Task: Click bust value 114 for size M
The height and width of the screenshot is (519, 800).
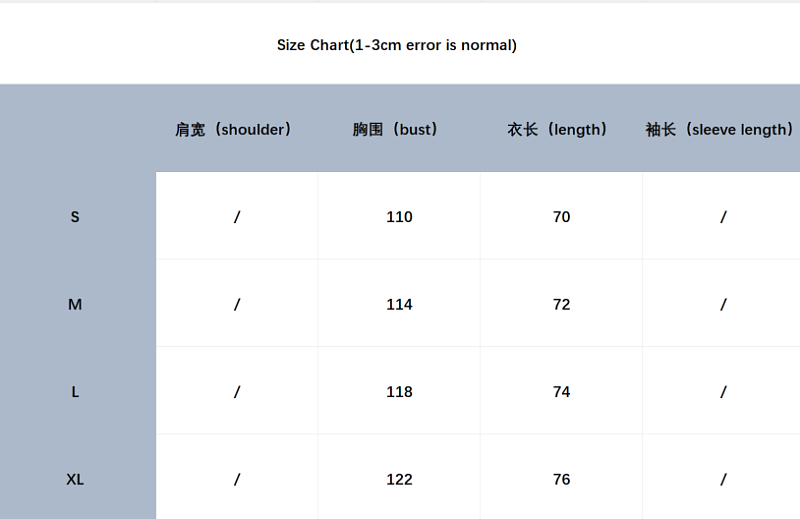Action: [399, 305]
